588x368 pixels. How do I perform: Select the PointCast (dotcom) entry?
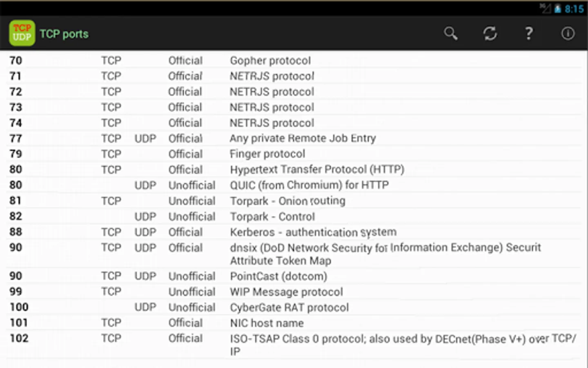pos(278,276)
